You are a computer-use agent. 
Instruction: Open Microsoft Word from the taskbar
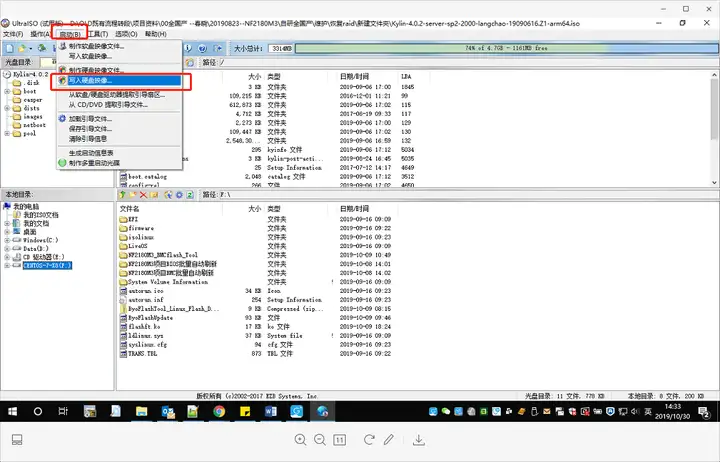pyautogui.click(x=270, y=411)
